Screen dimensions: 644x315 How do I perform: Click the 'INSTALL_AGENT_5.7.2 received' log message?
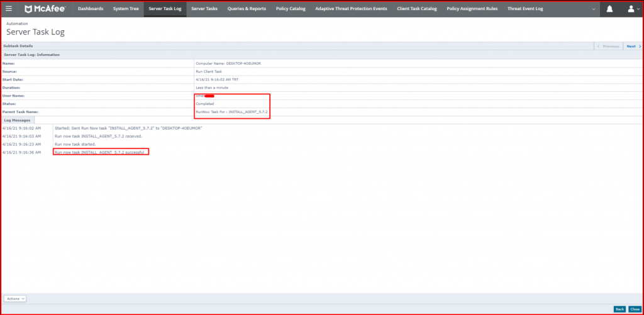click(99, 136)
